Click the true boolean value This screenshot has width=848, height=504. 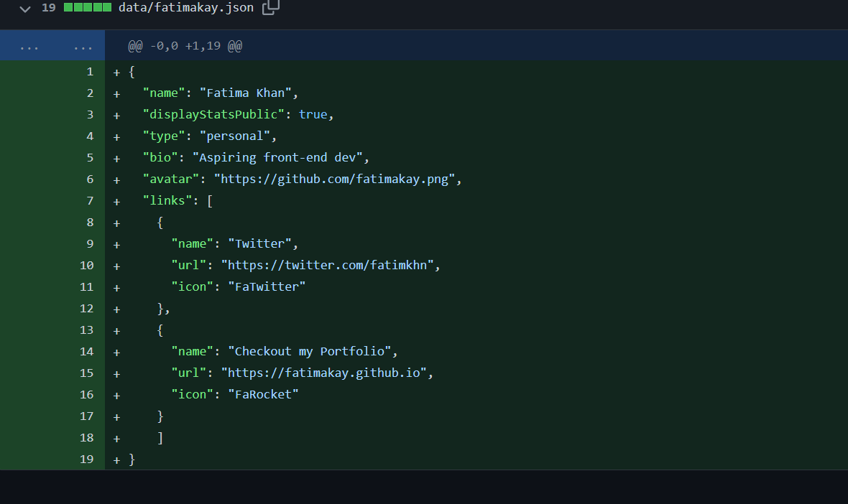coord(313,115)
